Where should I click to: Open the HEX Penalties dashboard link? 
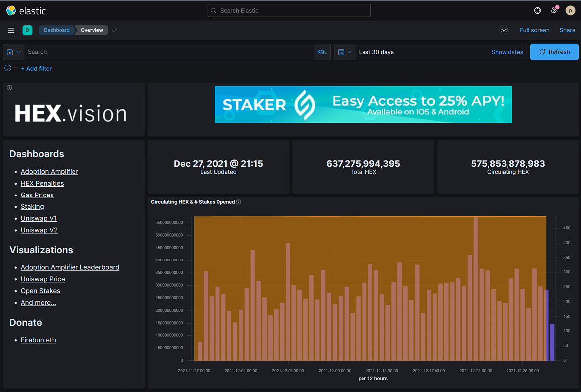click(42, 183)
